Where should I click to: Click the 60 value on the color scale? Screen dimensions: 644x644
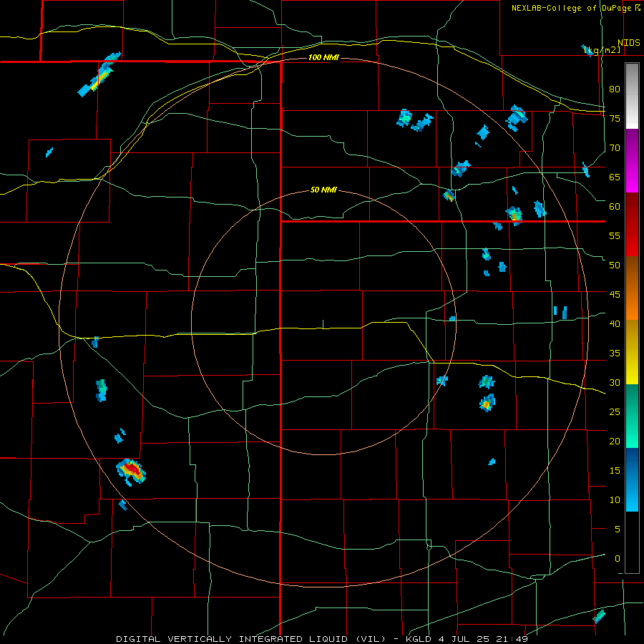coord(615,207)
